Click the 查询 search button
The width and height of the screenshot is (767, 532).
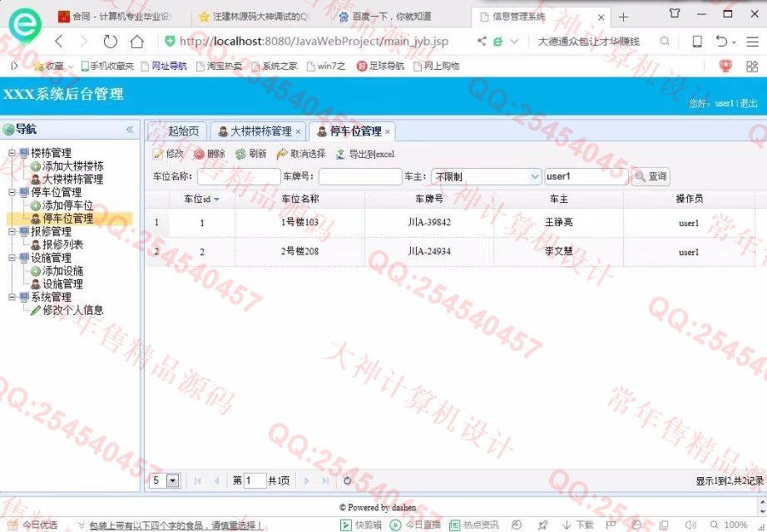click(x=651, y=176)
